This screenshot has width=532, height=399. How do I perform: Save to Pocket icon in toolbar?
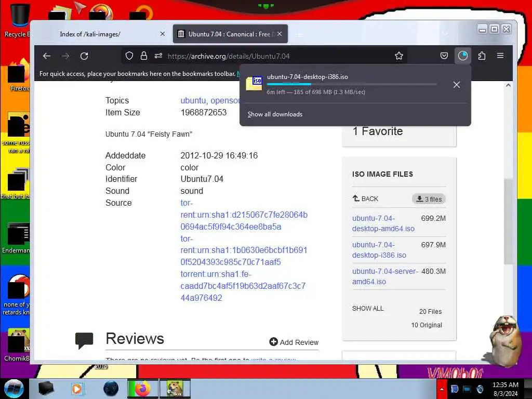[444, 56]
